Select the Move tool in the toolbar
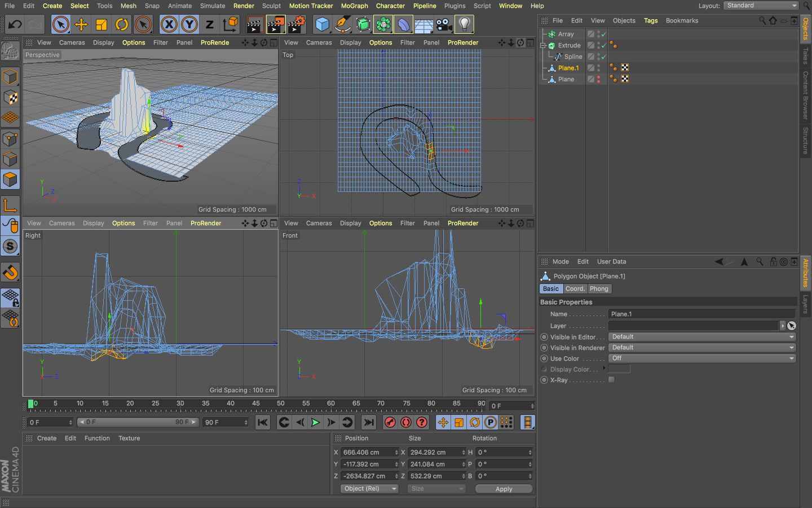 pyautogui.click(x=81, y=24)
